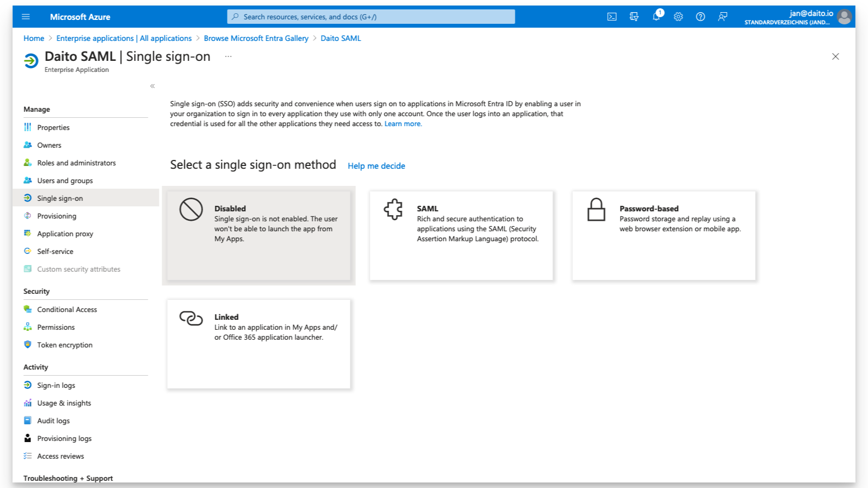Screen dimensions: 868x488
Task: Click the Permissions icon in sidebar
Action: (x=28, y=327)
